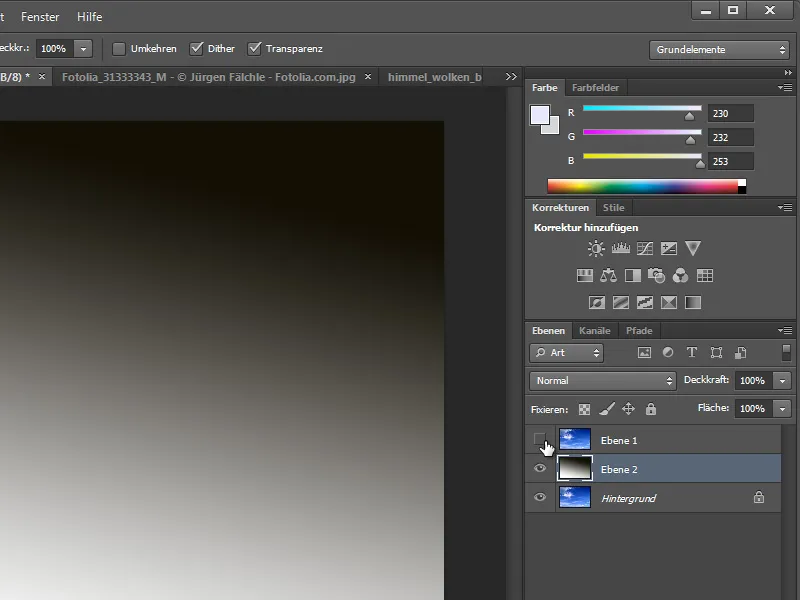Add an Invert adjustment

tap(596, 303)
